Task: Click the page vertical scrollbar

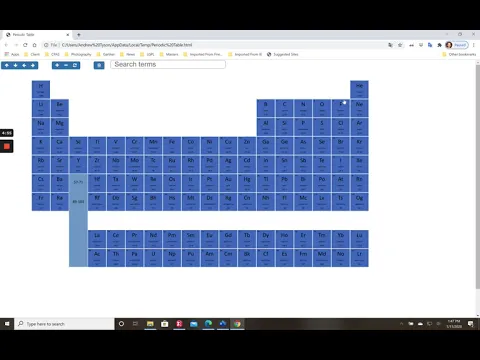Action: coord(477,177)
